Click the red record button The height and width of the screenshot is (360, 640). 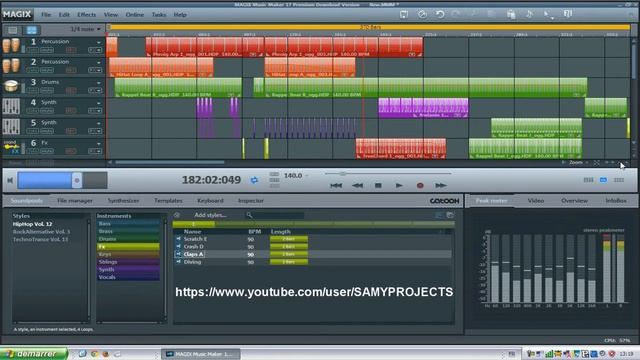(420, 185)
